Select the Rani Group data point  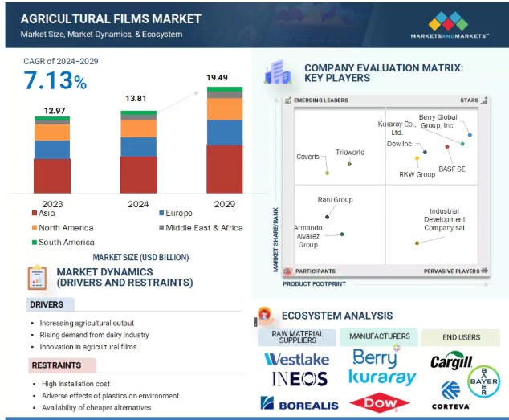(x=328, y=217)
